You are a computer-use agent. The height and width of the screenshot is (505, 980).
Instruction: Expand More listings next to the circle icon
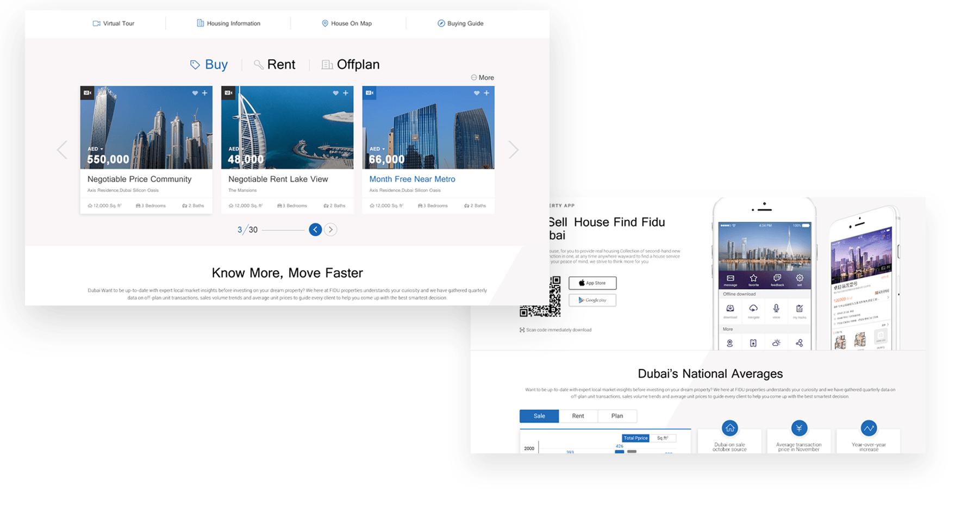482,78
